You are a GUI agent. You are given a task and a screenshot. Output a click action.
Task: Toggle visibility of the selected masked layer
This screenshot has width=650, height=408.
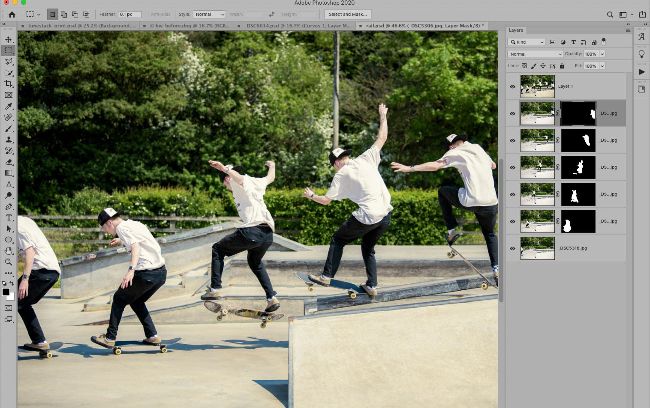pyautogui.click(x=512, y=113)
